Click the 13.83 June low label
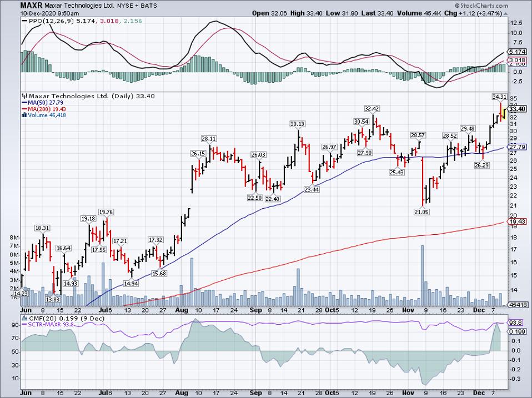This screenshot has width=532, height=398. [53, 299]
